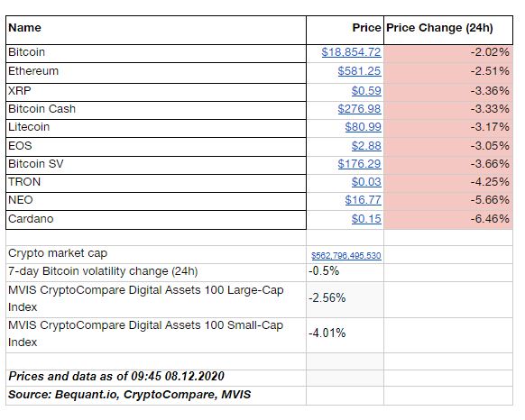
Task: Open the EOS price link $2.88
Action: click(x=366, y=146)
